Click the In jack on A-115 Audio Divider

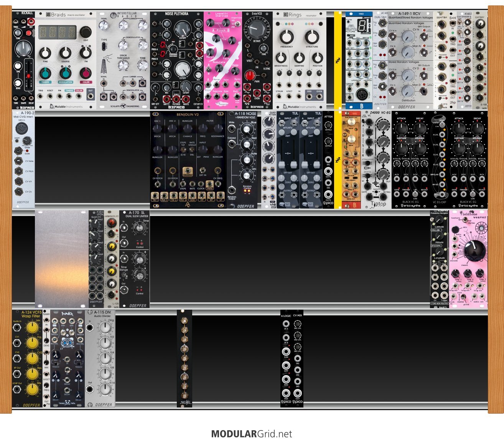pos(90,327)
